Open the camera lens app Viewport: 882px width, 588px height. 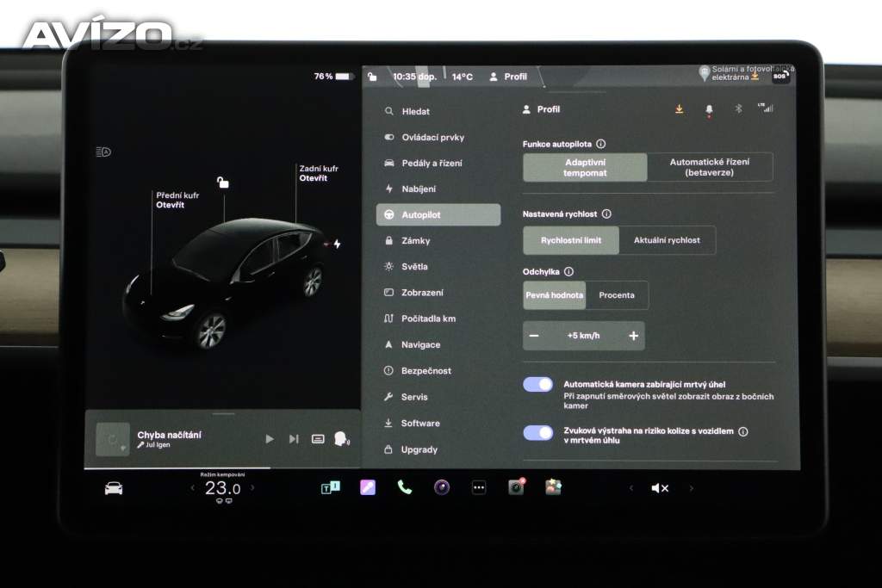click(442, 487)
